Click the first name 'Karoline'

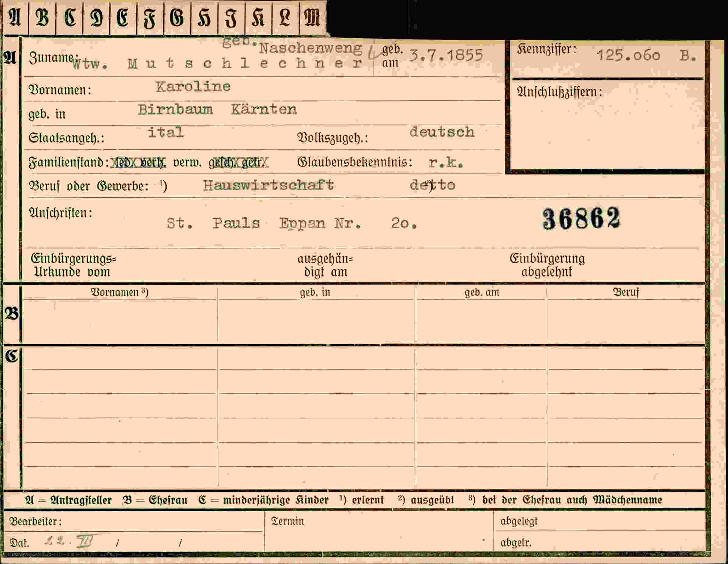(193, 87)
